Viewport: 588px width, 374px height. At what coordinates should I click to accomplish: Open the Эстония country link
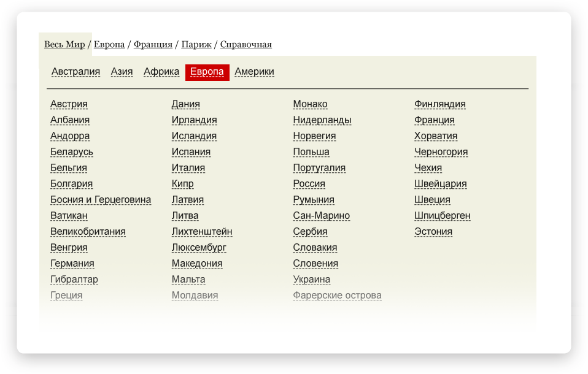click(x=433, y=232)
